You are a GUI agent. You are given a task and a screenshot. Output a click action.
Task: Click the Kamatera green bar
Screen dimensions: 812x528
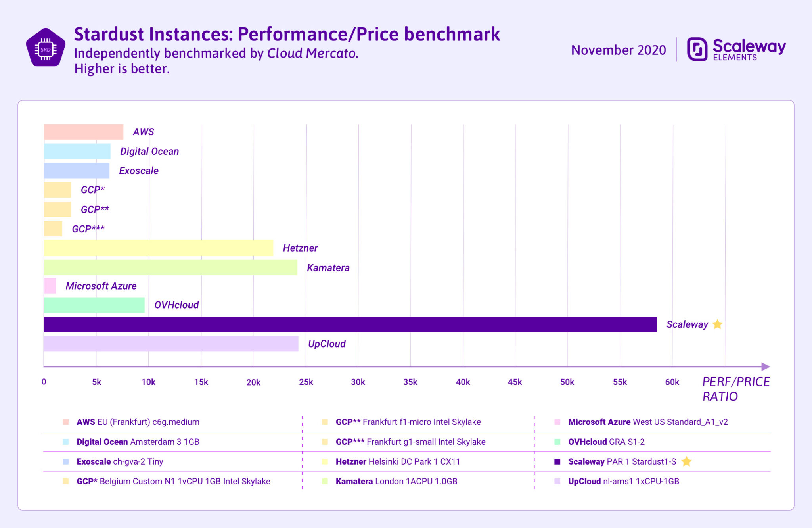[170, 268]
